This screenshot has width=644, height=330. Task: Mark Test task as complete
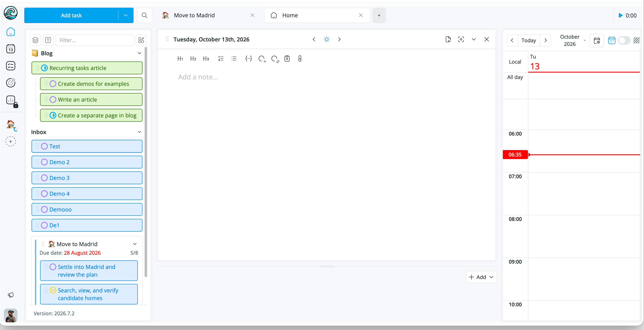coord(44,146)
